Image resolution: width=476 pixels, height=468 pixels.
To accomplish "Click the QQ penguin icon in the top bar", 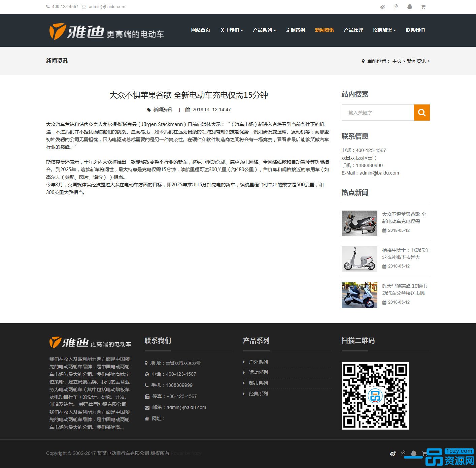I will point(410,7).
